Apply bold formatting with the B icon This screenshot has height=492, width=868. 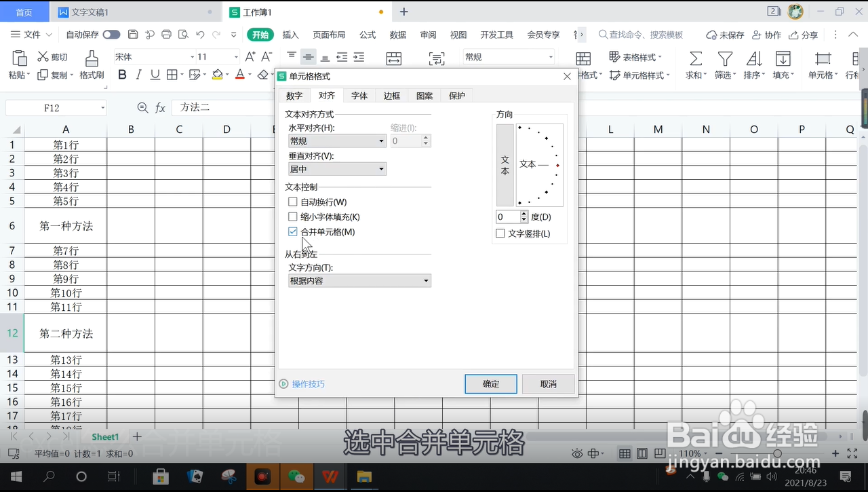(x=121, y=75)
